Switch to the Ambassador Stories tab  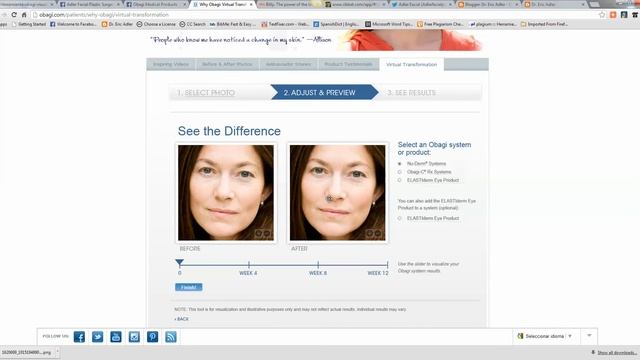pyautogui.click(x=288, y=64)
